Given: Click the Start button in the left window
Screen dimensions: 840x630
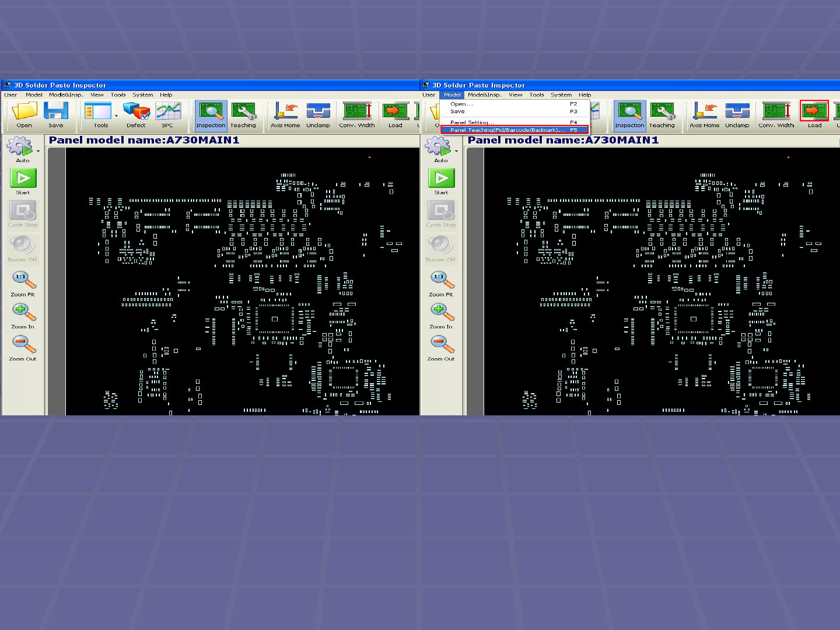Looking at the screenshot, I should pyautogui.click(x=23, y=181).
